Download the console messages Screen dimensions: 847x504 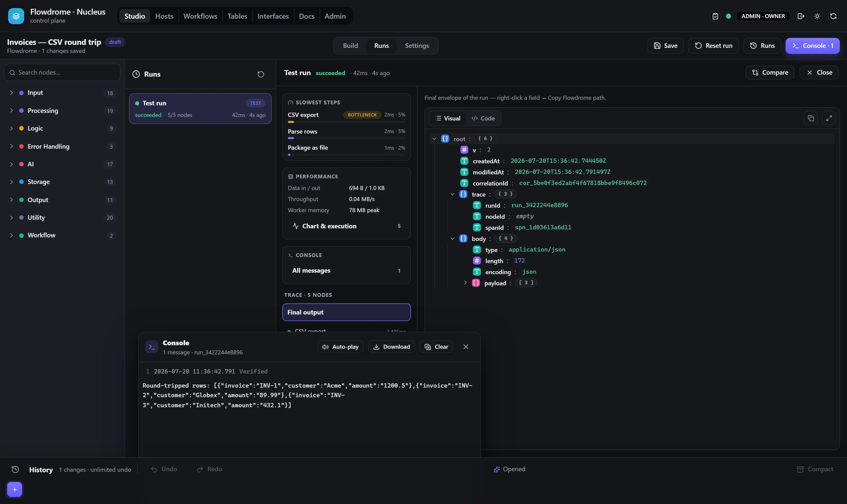[x=391, y=347]
